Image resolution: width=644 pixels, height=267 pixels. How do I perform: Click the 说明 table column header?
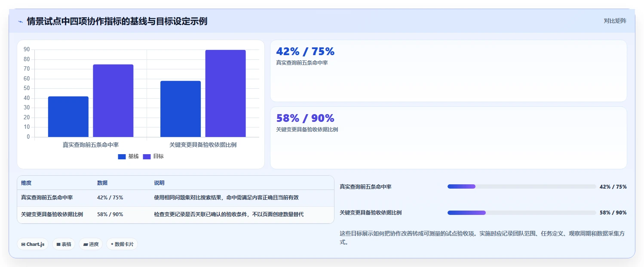point(159,183)
